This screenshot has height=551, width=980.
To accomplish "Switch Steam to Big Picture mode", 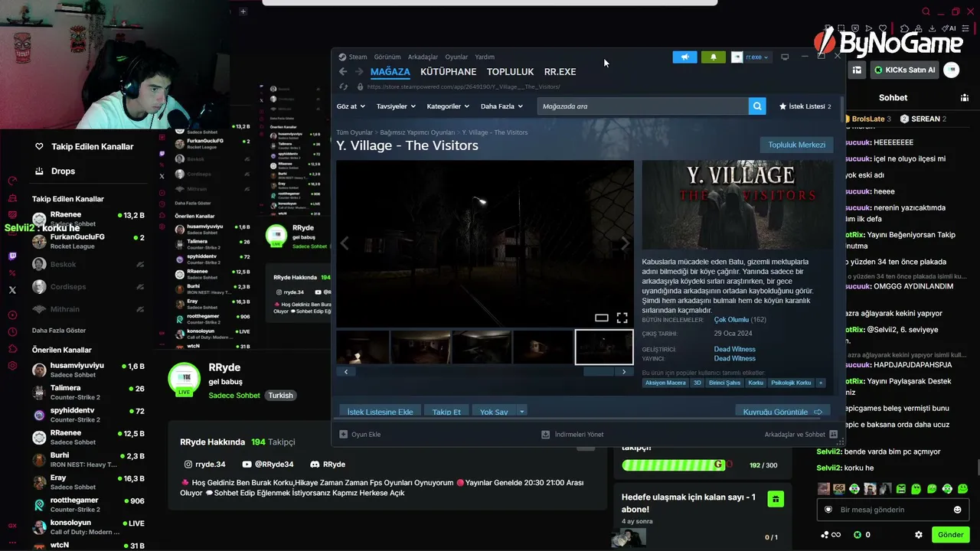I will click(785, 57).
